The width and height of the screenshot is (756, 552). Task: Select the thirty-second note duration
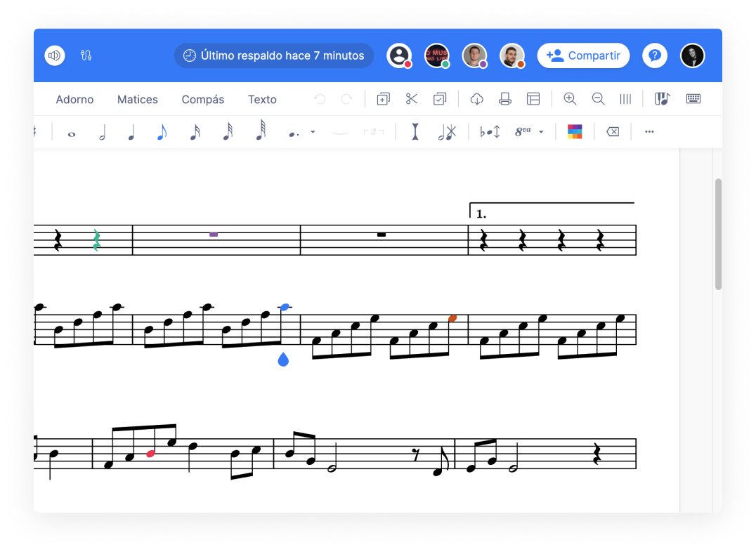(228, 131)
